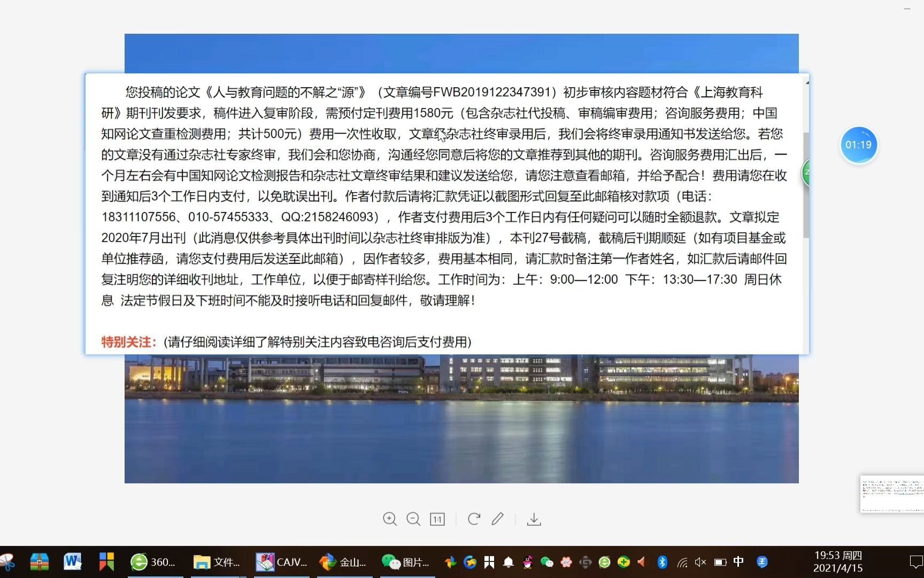Open the pencil edit tool
Screen dimensions: 924x578
pos(497,519)
